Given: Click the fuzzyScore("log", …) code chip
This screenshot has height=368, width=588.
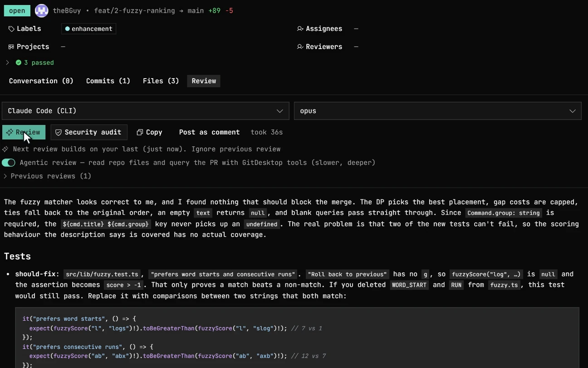Looking at the screenshot, I should (486, 274).
